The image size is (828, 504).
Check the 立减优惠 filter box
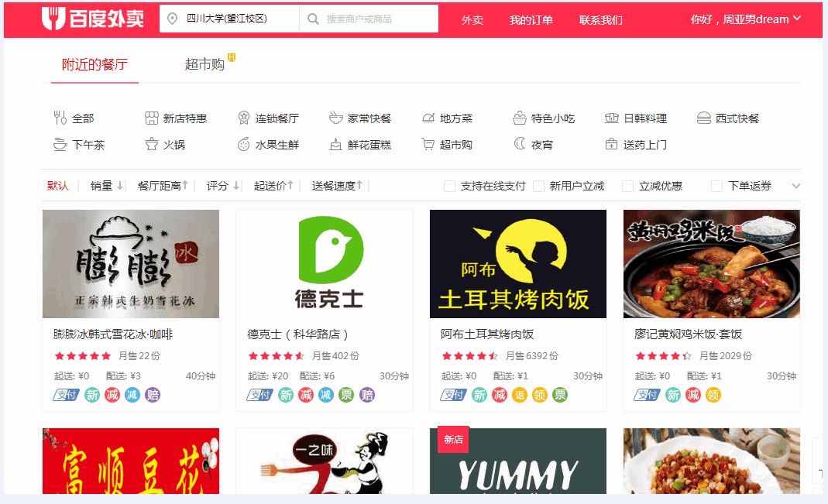[628, 186]
